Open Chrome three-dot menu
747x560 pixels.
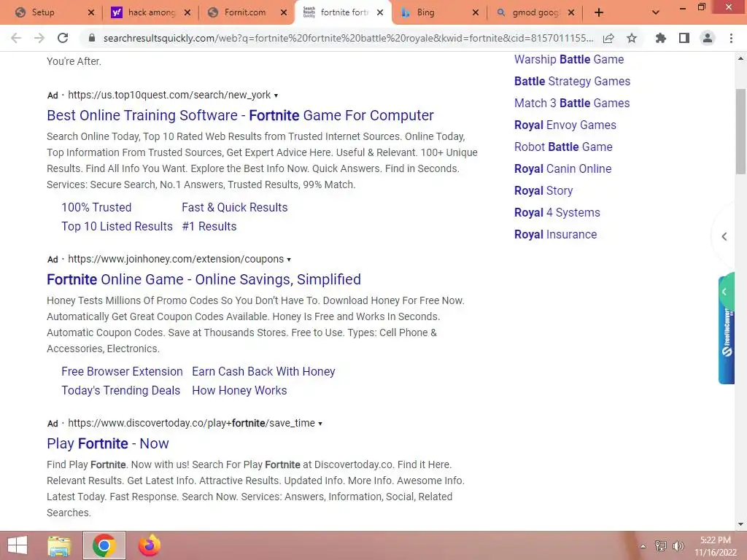(x=731, y=38)
